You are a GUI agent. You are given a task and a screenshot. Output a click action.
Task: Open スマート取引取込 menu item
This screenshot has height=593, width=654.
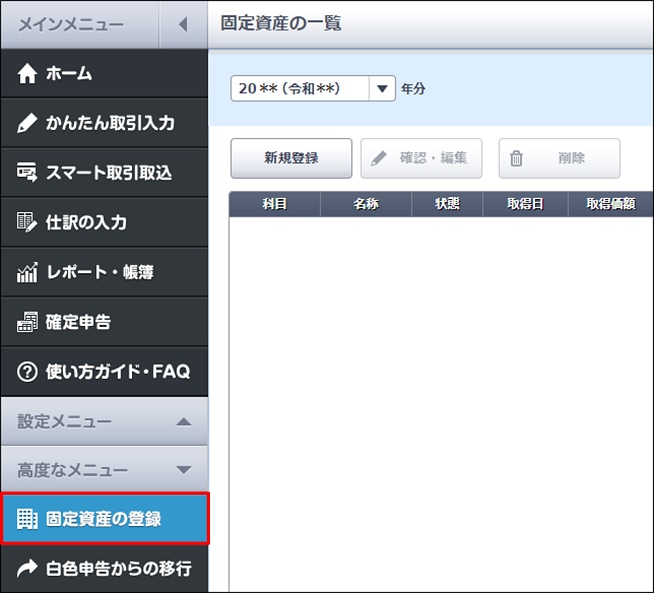(104, 172)
